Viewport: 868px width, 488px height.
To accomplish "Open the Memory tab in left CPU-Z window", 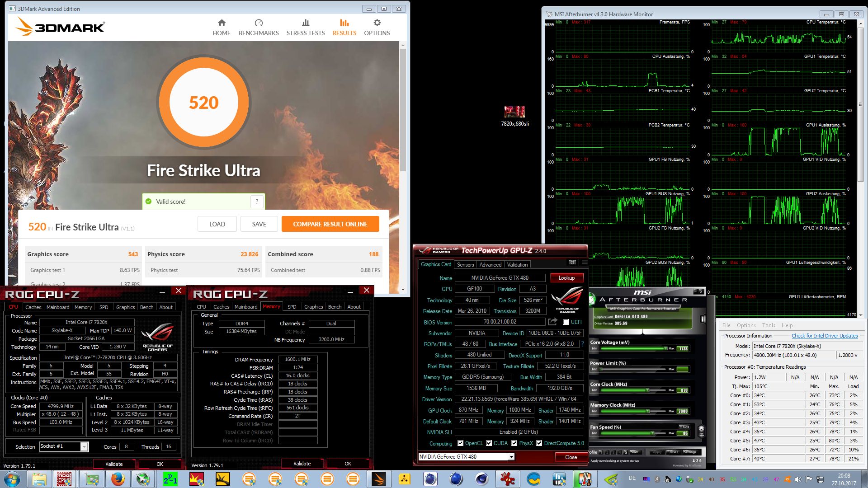I will (83, 307).
